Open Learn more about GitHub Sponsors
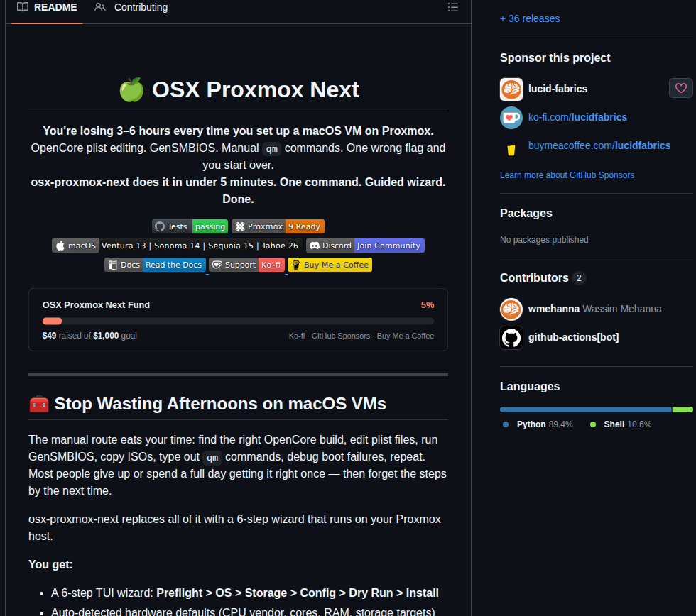The image size is (696, 616). [567, 175]
